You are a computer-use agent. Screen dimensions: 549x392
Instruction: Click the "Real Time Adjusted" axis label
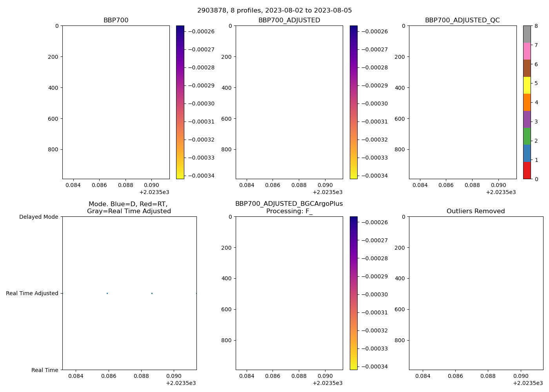[x=32, y=293]
